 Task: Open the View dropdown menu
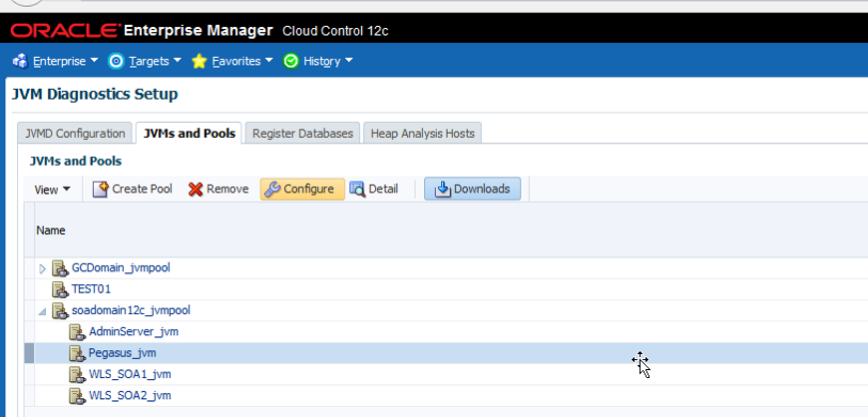(53, 190)
